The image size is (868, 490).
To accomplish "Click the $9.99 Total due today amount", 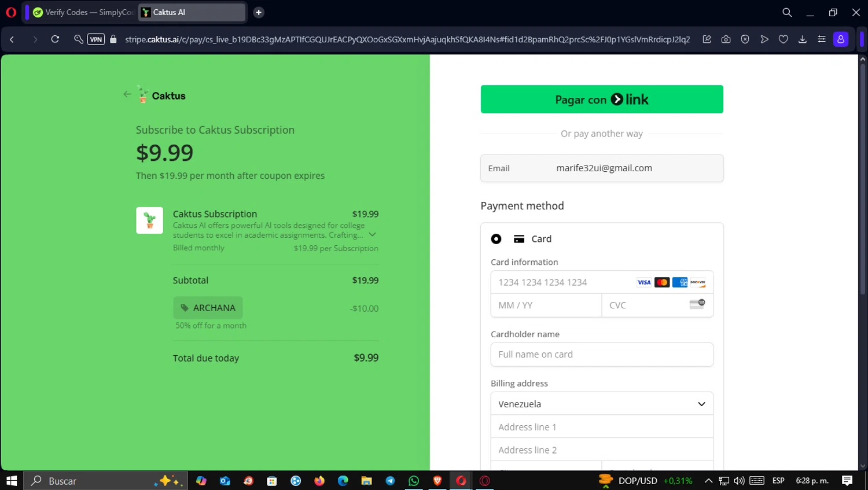I will point(366,358).
